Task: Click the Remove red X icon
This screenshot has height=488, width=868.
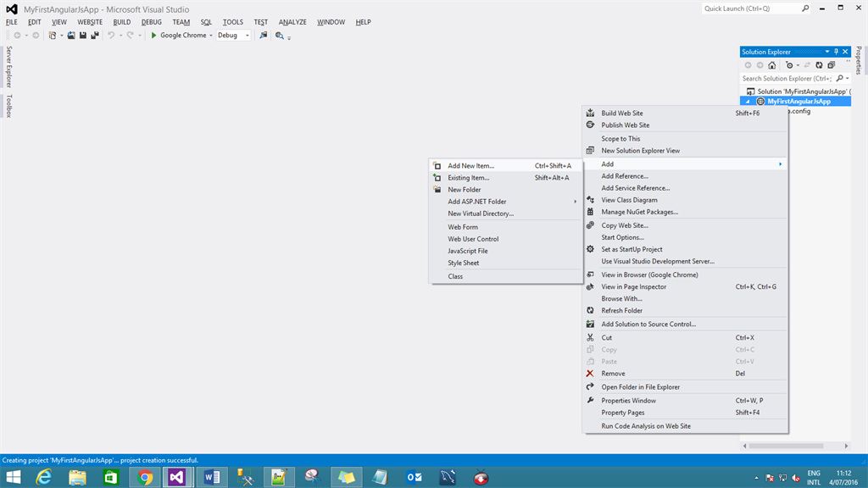Action: [590, 374]
